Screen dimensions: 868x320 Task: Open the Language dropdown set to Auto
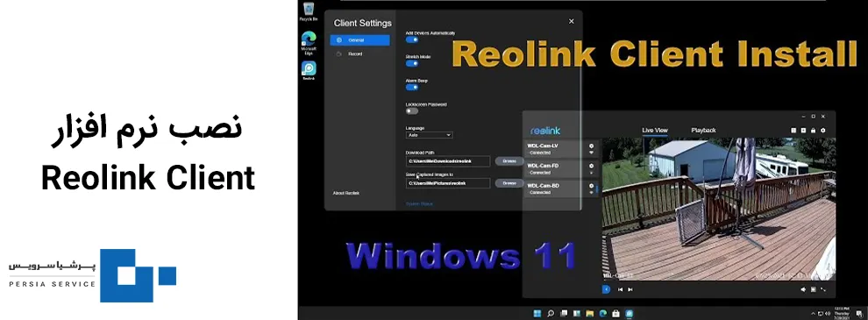coord(429,134)
